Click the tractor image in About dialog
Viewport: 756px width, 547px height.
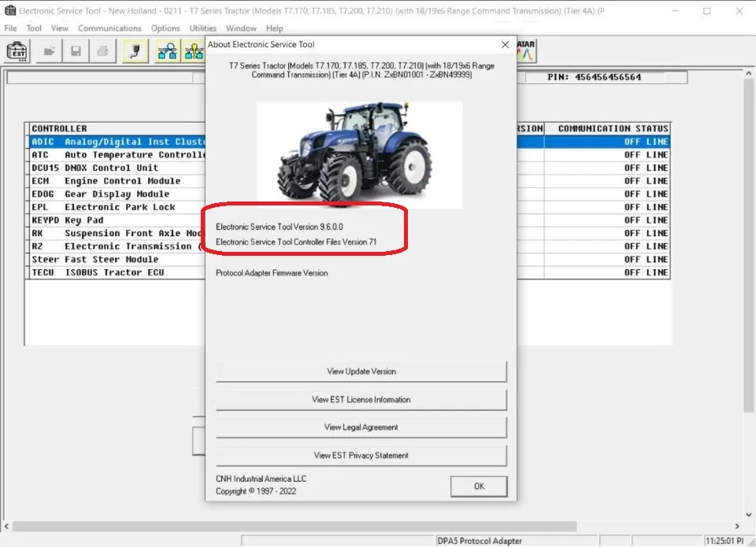coord(359,154)
